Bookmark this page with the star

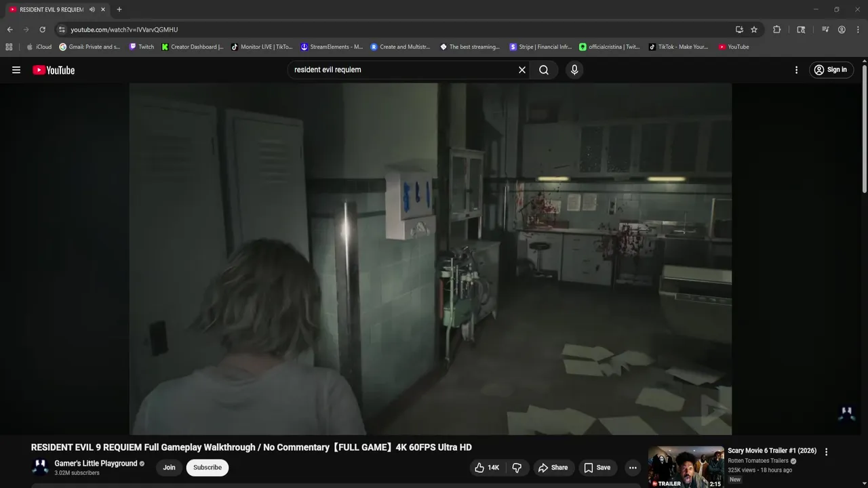coord(754,30)
